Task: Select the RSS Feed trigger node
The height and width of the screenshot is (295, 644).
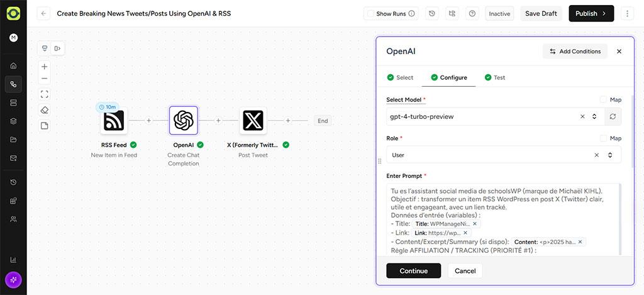Action: click(114, 121)
